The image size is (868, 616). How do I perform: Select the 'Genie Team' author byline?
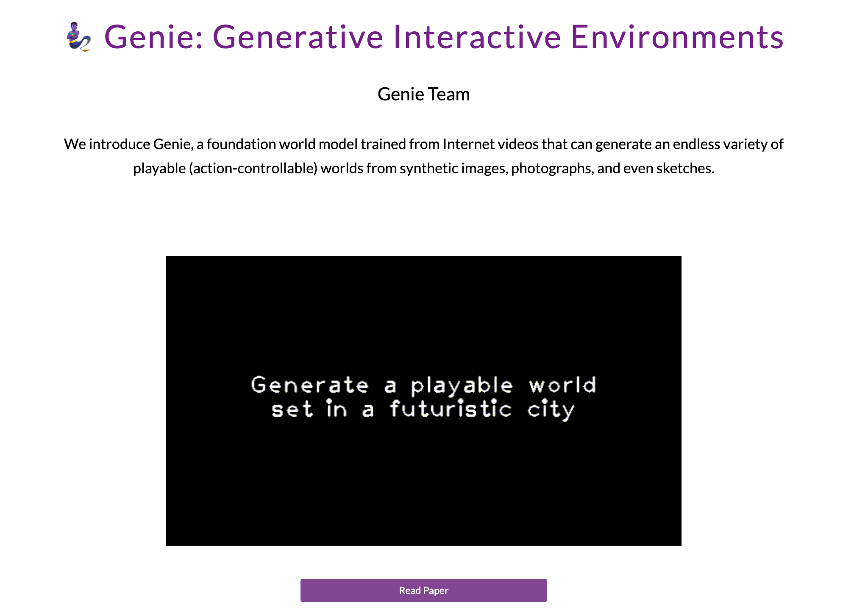[x=423, y=94]
